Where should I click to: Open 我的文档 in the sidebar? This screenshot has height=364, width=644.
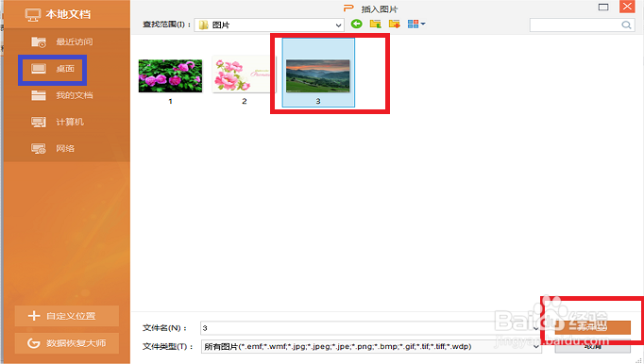point(62,95)
